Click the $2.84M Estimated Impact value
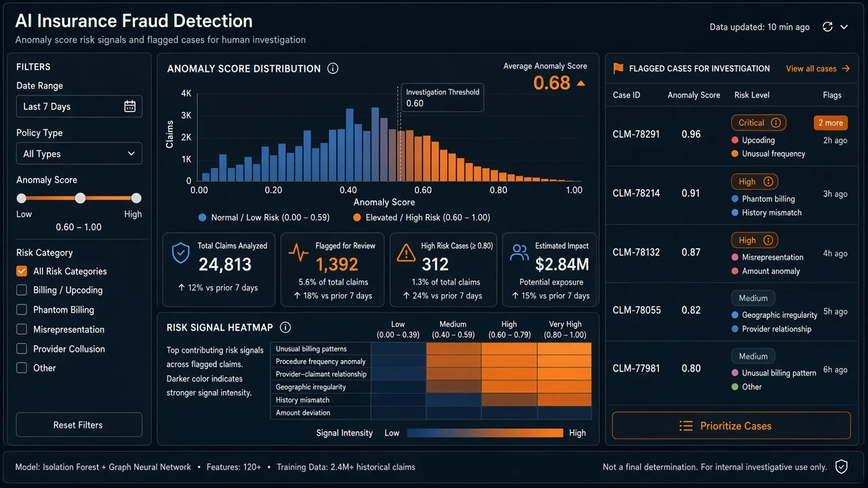This screenshot has height=488, width=868. coord(562,264)
